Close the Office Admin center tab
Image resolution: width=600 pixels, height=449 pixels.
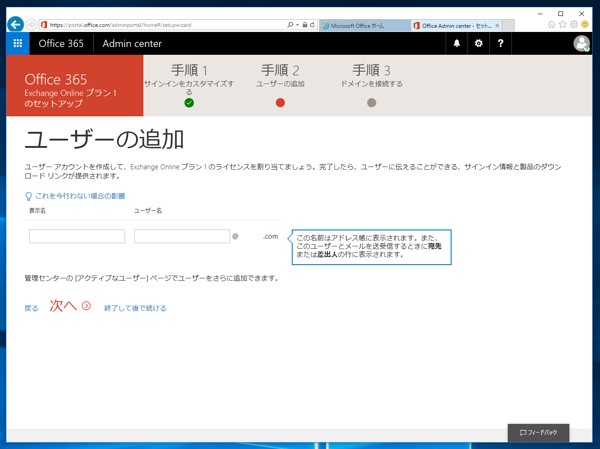497,26
